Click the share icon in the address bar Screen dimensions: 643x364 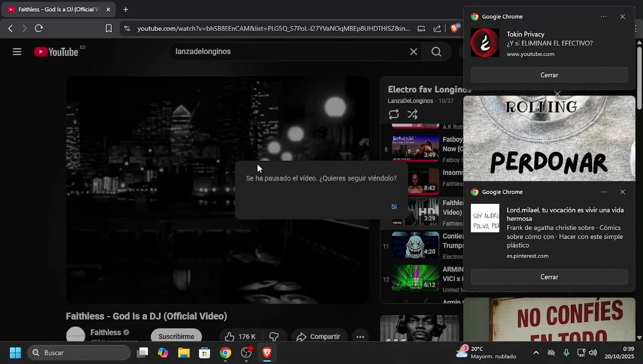coord(437,29)
